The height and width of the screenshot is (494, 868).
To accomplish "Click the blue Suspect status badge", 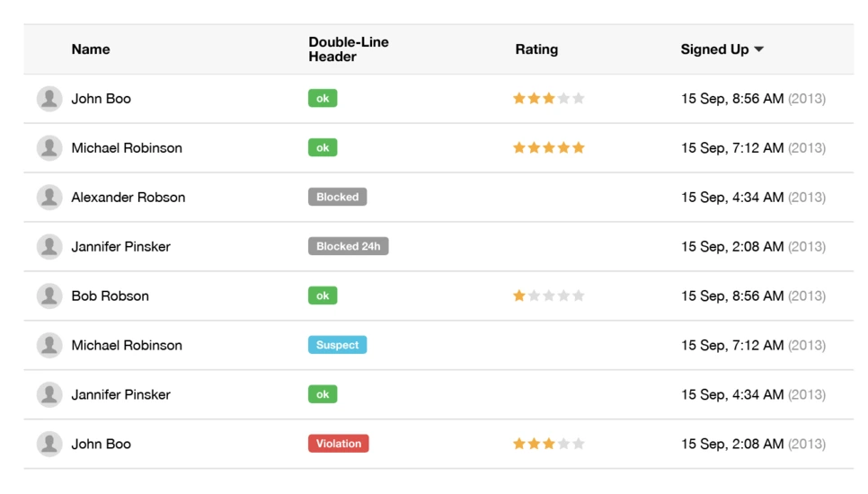I will pos(337,345).
